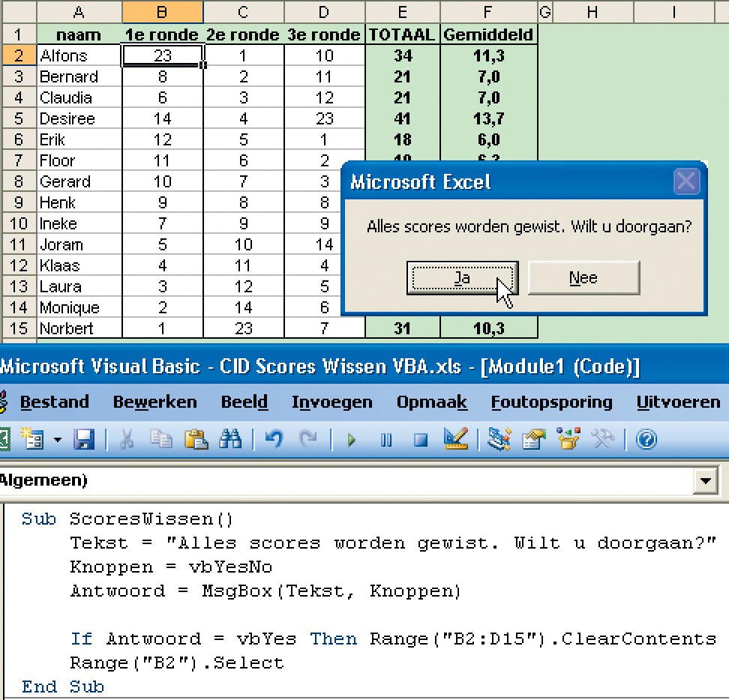Image resolution: width=729 pixels, height=700 pixels.
Task: Open the Opmaak menu
Action: [x=431, y=402]
